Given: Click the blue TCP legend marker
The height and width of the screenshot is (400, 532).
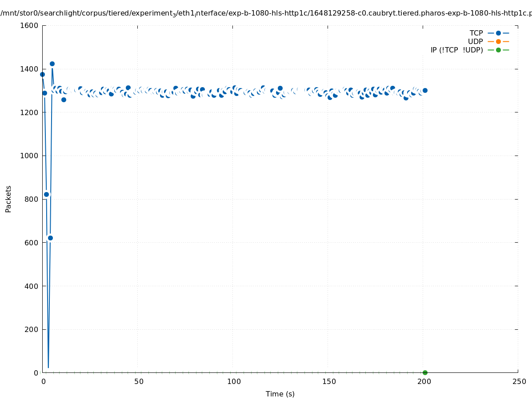Looking at the screenshot, I should click(x=498, y=33).
